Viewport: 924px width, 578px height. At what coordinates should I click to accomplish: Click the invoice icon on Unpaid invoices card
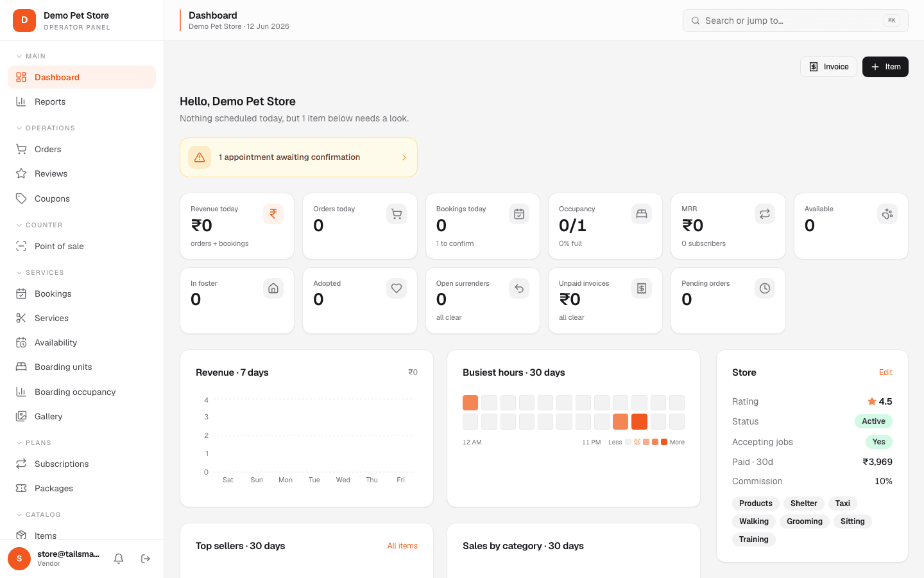pyautogui.click(x=642, y=288)
